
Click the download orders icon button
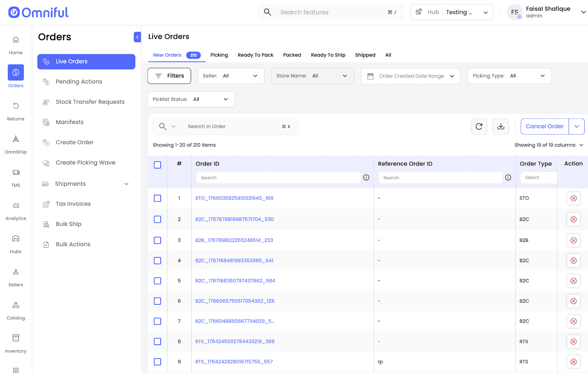coord(501,127)
